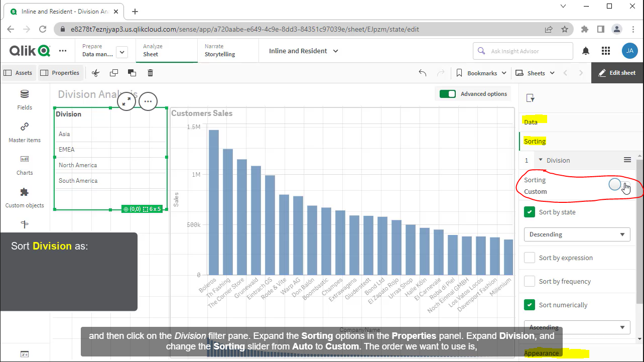Open the Prepare dropdown arrow
Screen dimensions: 644x362
[x=122, y=52]
